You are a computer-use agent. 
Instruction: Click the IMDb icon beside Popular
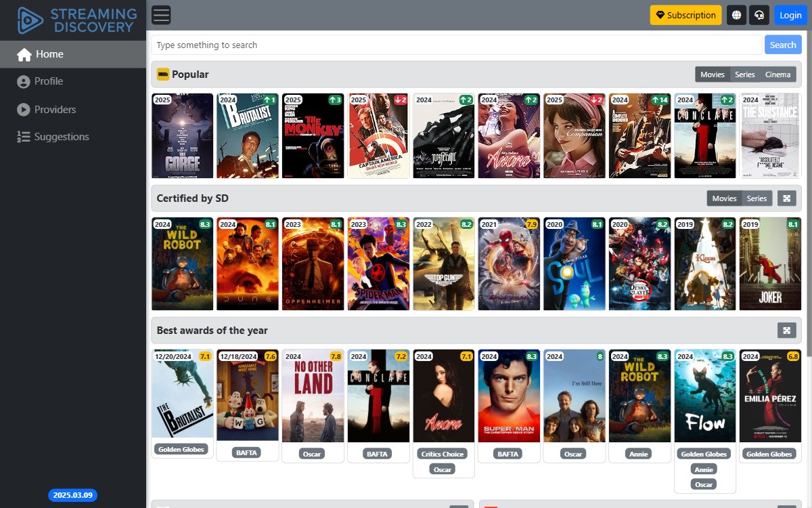point(163,75)
